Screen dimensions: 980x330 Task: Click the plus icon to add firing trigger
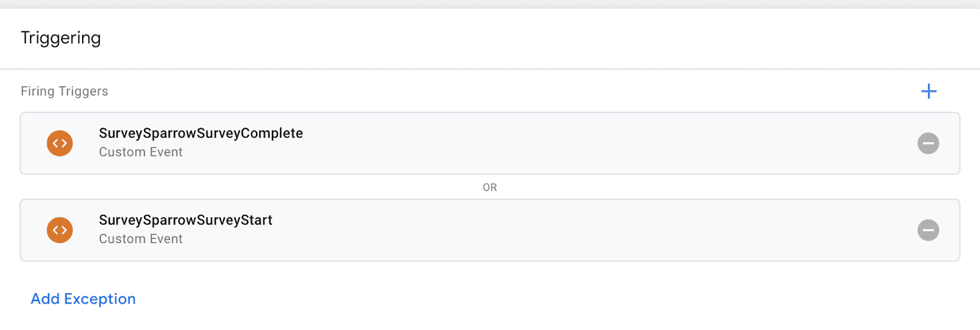929,91
